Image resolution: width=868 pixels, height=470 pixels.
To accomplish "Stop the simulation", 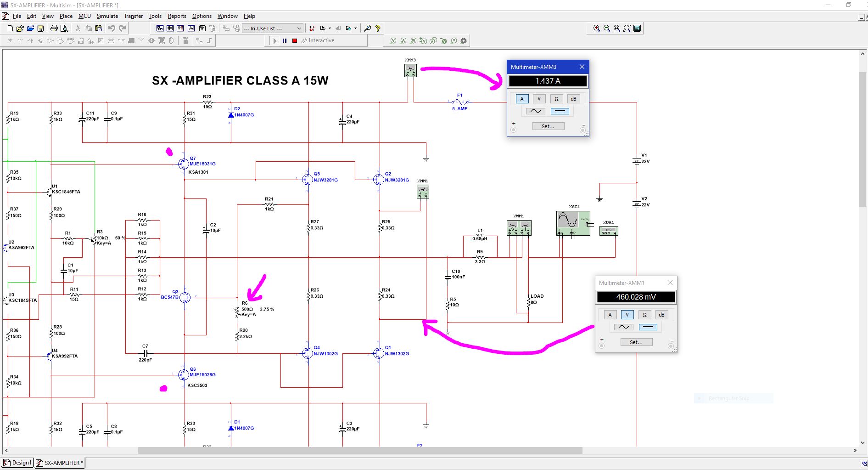I will (x=295, y=41).
